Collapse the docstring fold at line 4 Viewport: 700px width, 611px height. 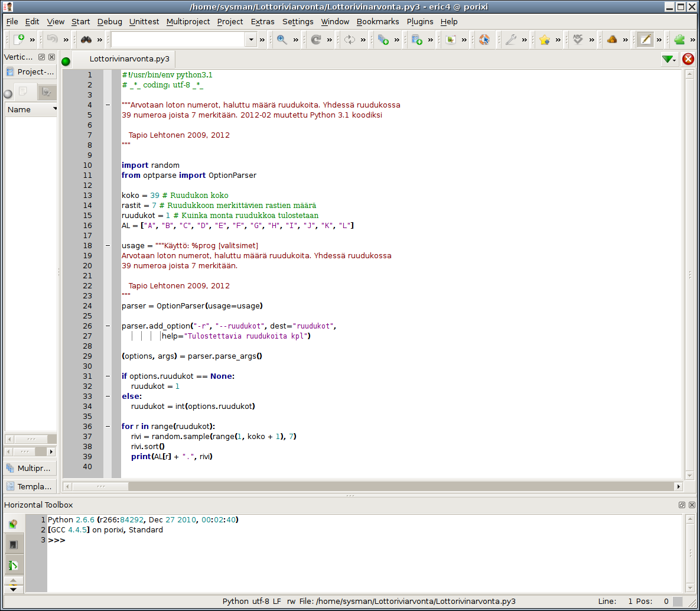[108, 105]
